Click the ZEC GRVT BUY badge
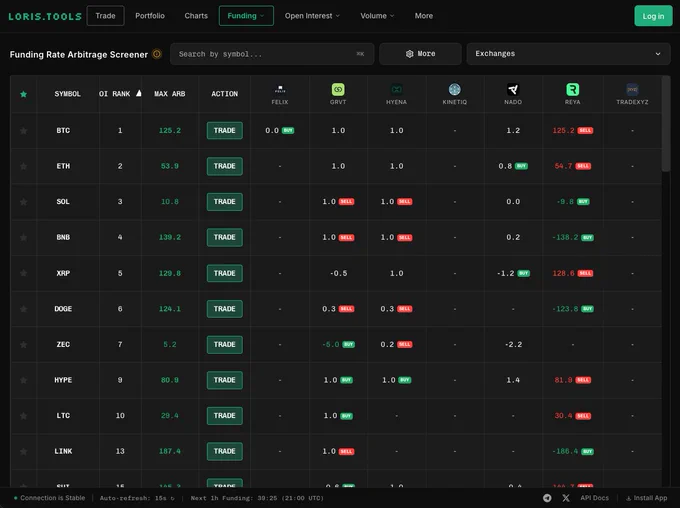This screenshot has height=508, width=680. coord(349,344)
